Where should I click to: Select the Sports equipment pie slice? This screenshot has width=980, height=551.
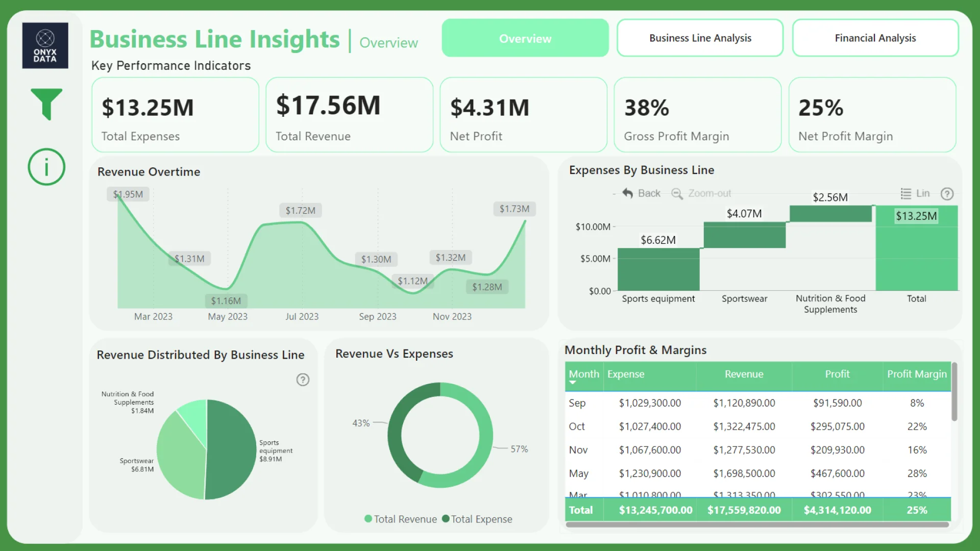231,449
